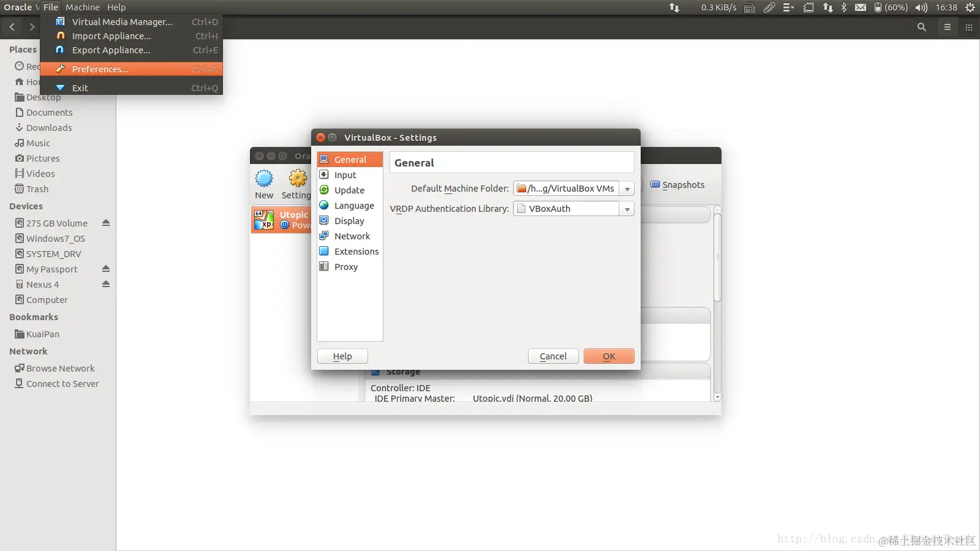The image size is (980, 551).
Task: Select Preferences in the File menu
Action: coord(131,69)
